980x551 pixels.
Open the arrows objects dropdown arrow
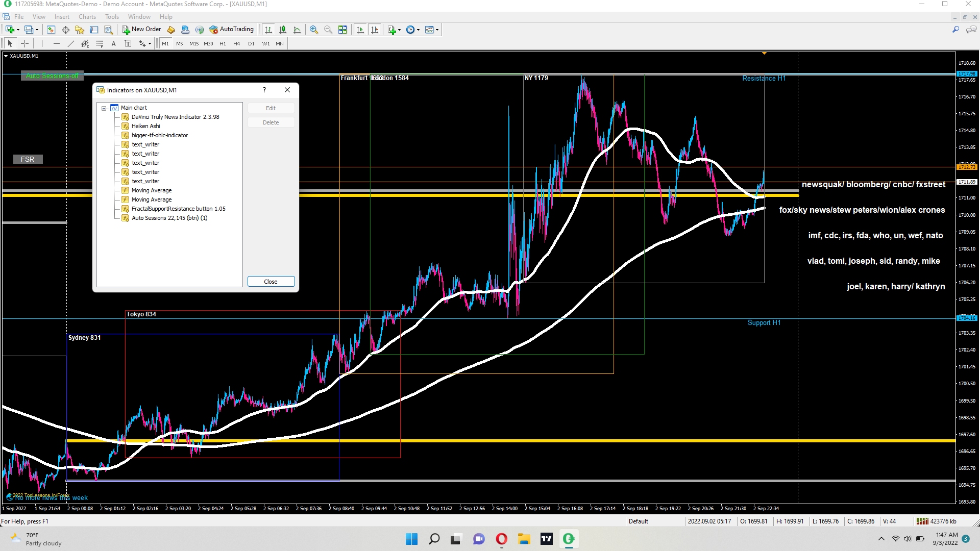[x=150, y=44]
